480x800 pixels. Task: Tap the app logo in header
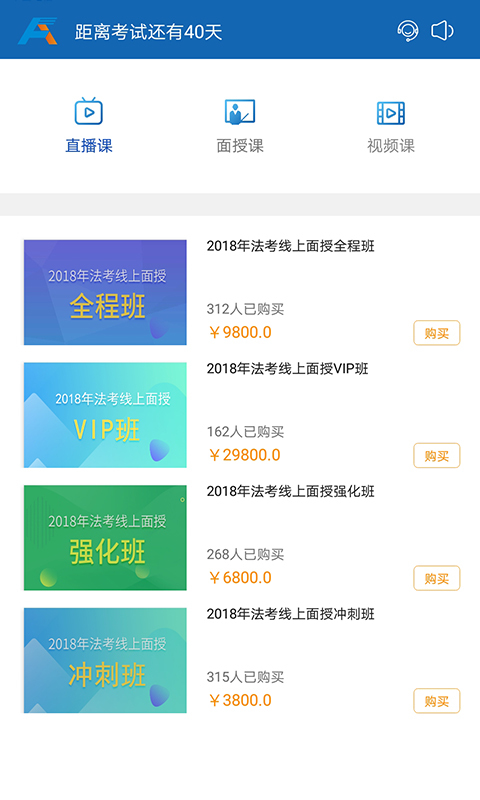click(x=38, y=31)
